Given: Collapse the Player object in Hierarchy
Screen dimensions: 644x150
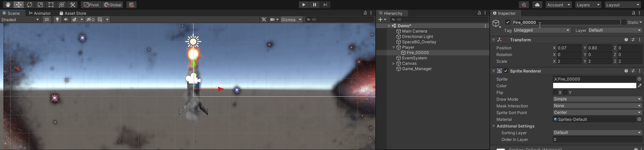Looking at the screenshot, I should (x=394, y=47).
